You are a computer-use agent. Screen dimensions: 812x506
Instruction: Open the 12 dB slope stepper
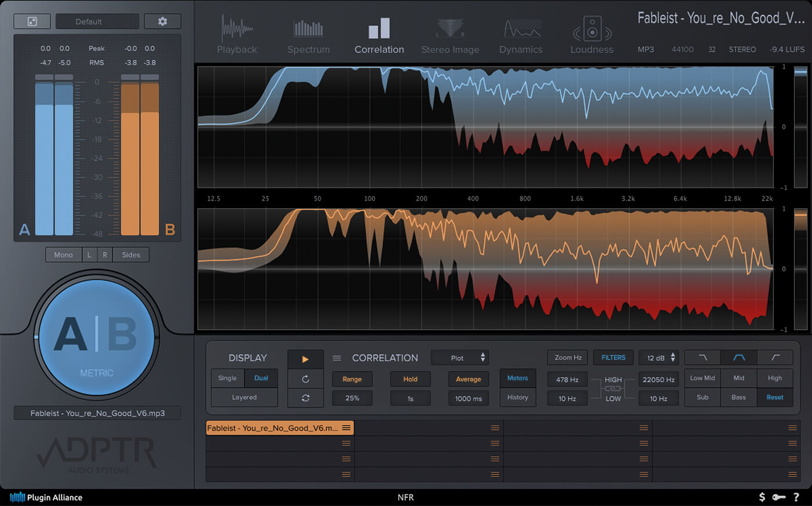pyautogui.click(x=658, y=357)
